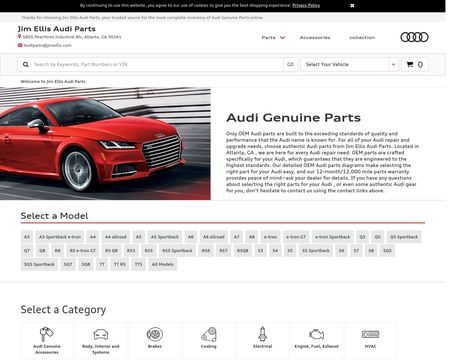The height and width of the screenshot is (360, 450).
Task: Click the GO search button
Action: 290,64
